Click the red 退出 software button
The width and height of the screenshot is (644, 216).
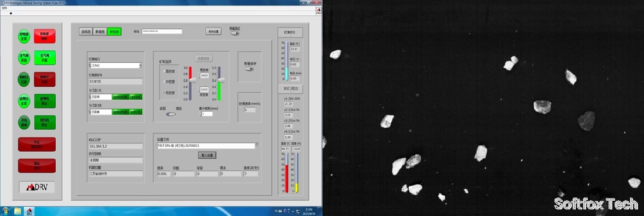(x=37, y=165)
